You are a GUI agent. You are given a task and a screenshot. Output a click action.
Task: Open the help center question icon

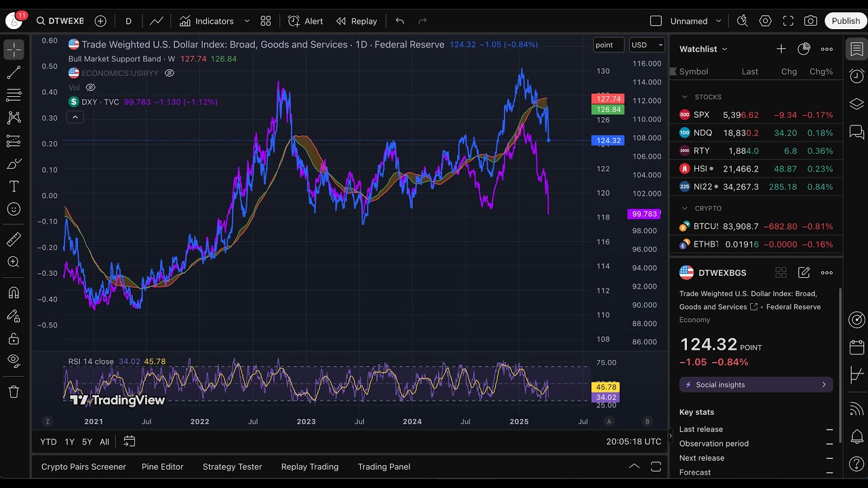(856, 464)
